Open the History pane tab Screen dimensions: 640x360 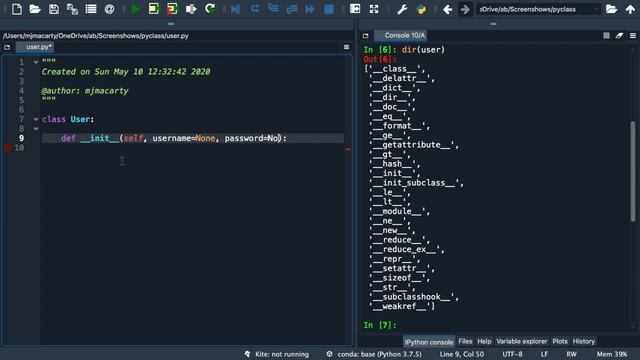[584, 341]
